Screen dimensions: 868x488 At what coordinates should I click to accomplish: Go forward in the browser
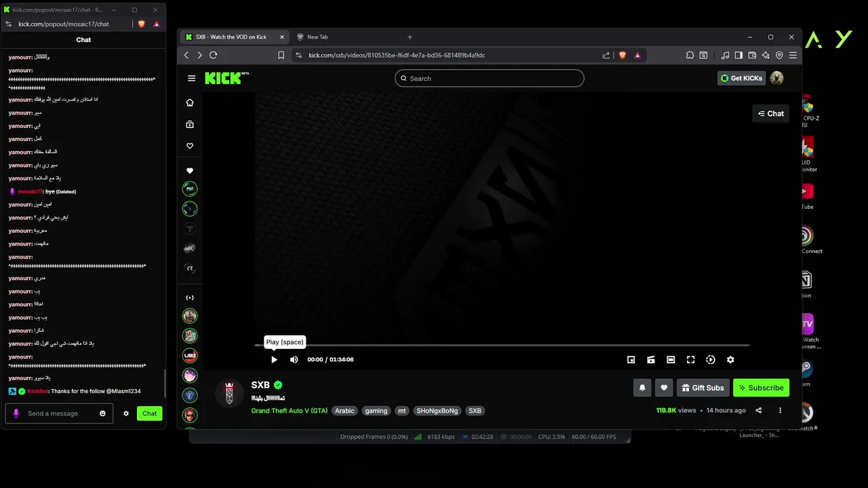point(199,55)
